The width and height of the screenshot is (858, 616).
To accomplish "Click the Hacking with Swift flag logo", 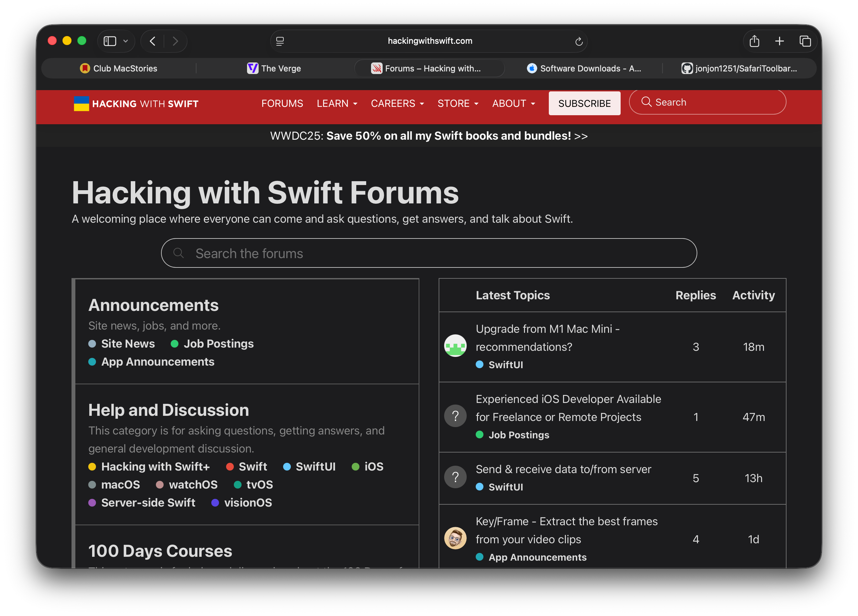I will tap(81, 103).
